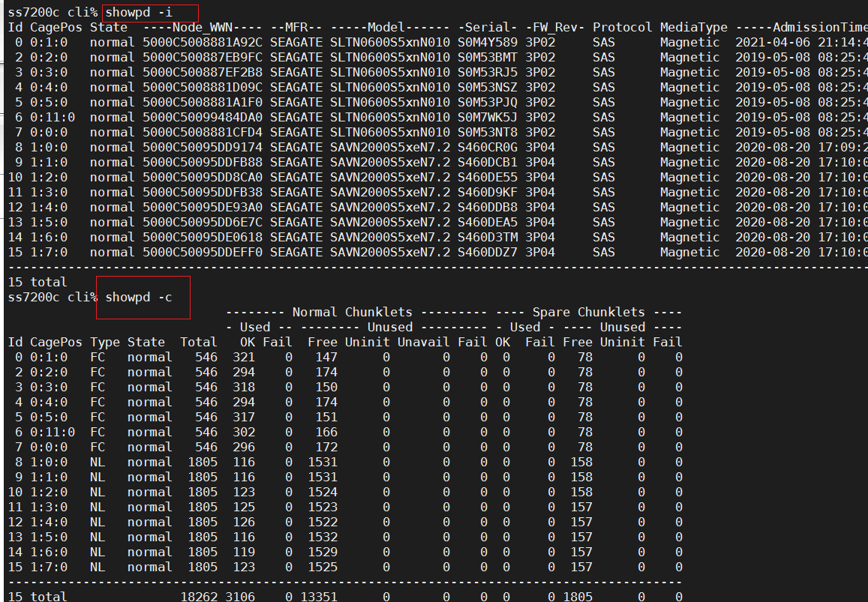The image size is (868, 602).
Task: Click the Protocol column header
Action: click(623, 28)
